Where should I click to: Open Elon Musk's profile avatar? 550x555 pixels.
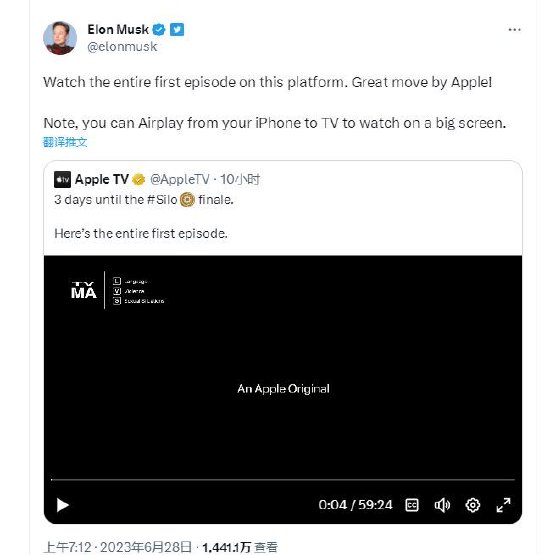pos(60,38)
